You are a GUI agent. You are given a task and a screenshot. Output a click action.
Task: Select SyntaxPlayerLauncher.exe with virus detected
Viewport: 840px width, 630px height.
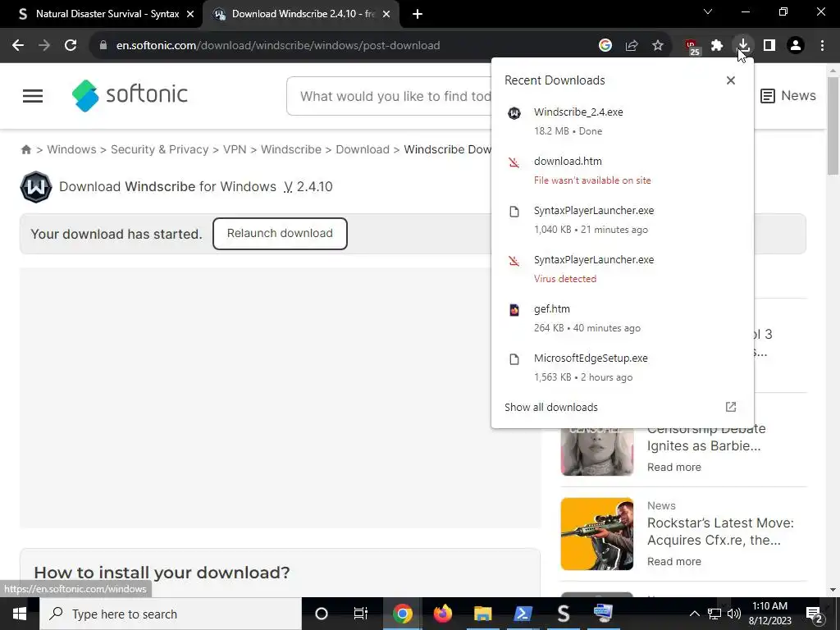click(x=622, y=269)
